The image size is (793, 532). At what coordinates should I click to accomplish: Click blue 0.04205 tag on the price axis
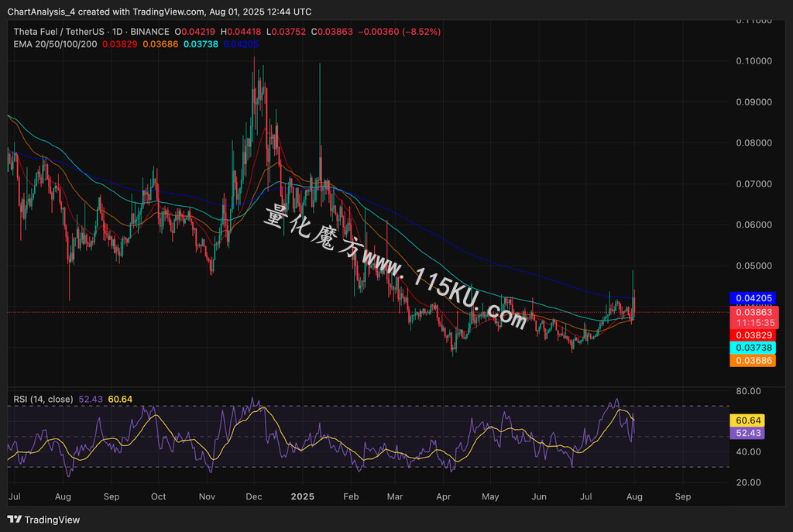[x=753, y=298]
